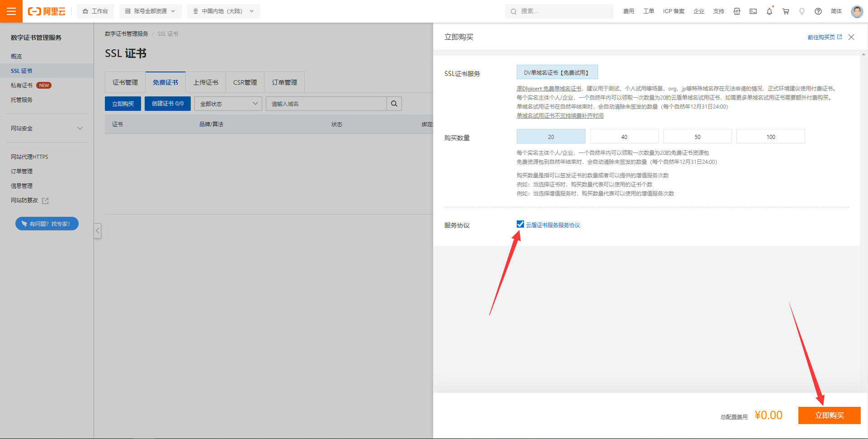
Task: Click the lightbulb tips icon
Action: click(802, 11)
